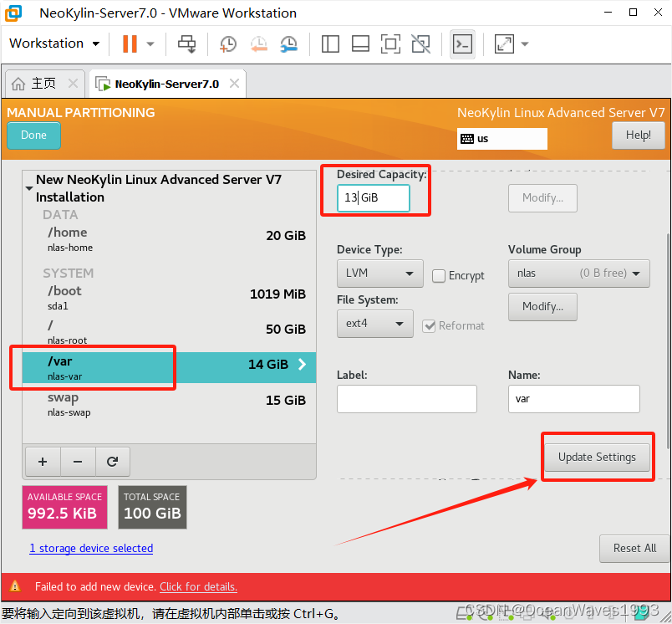Click the Desired Capacity input field
This screenshot has height=624, width=672.
tap(374, 197)
